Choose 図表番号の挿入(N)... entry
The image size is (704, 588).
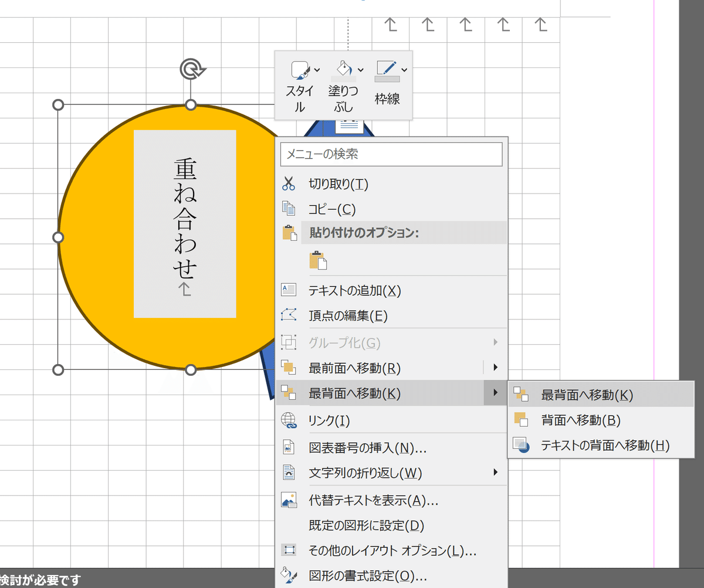pos(391,448)
